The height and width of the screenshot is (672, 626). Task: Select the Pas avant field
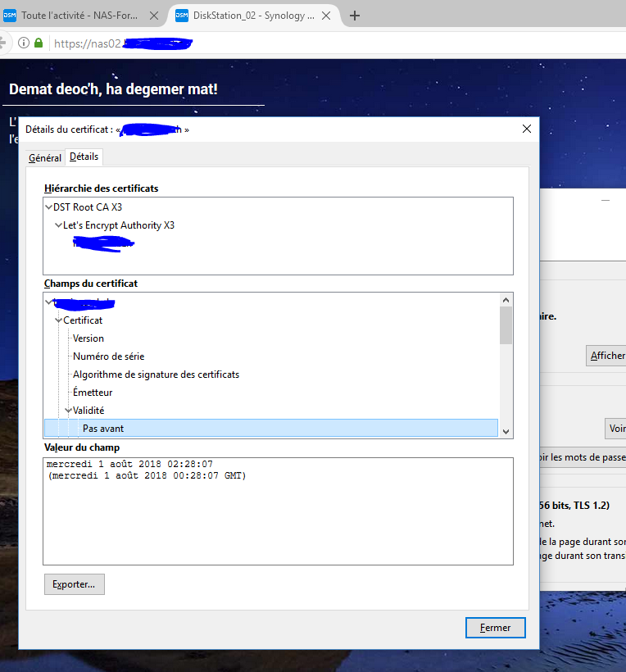point(271,429)
